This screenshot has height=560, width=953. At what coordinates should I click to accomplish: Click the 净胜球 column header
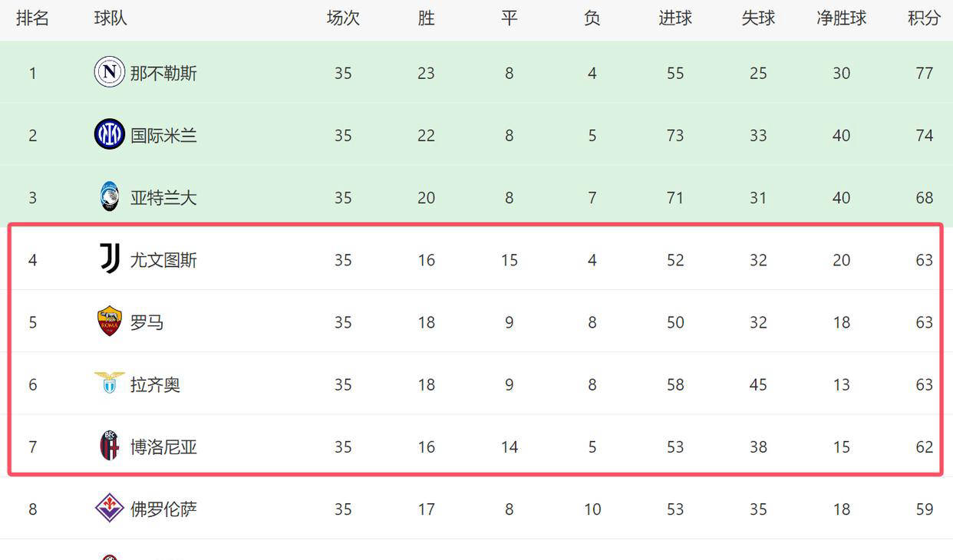(841, 18)
